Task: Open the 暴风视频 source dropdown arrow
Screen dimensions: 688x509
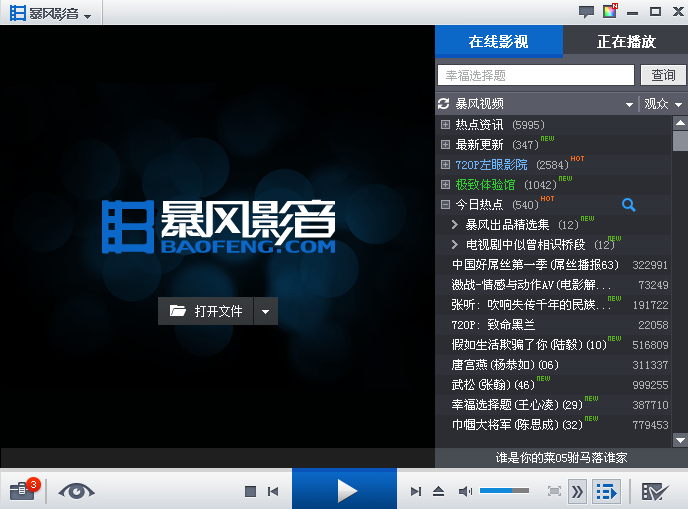Action: pyautogui.click(x=629, y=104)
